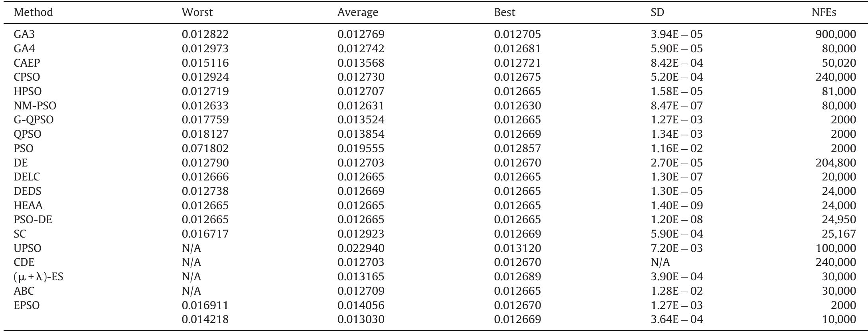Click the Worst value 0.014218
This screenshot has height=333, width=868.
(x=205, y=319)
